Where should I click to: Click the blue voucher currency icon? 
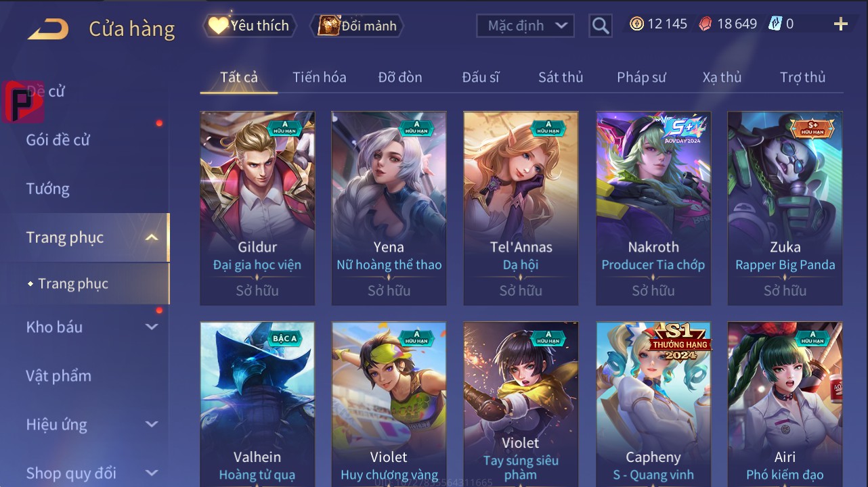(x=775, y=24)
